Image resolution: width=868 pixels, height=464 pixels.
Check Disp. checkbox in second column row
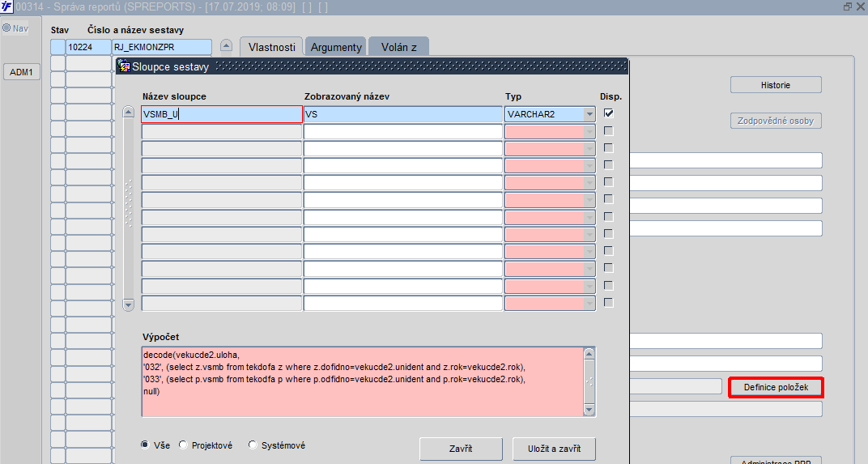pyautogui.click(x=609, y=131)
